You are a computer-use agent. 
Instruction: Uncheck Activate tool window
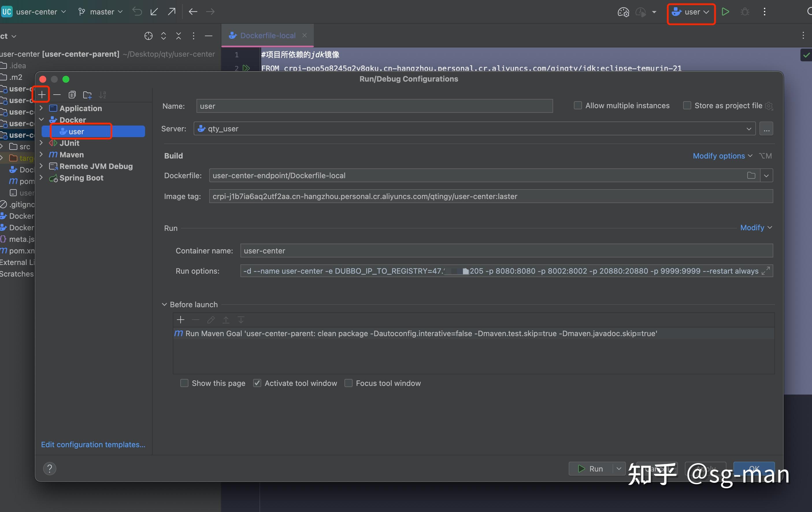pos(257,383)
